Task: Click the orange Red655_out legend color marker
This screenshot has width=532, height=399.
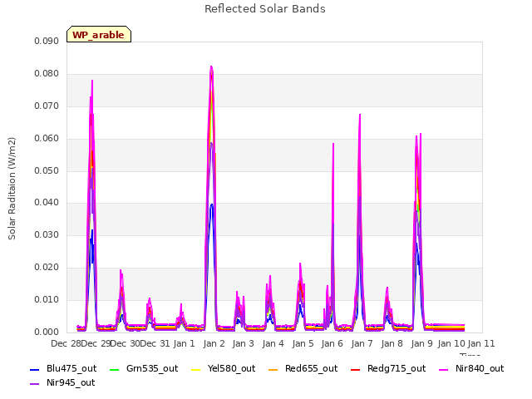Action: (273, 369)
